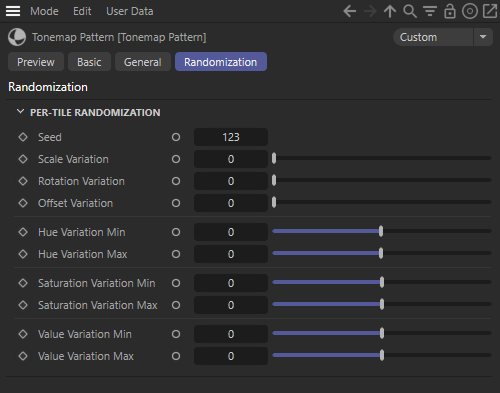
Task: Open the Custom layout dropdown arrow
Action: pyautogui.click(x=483, y=37)
